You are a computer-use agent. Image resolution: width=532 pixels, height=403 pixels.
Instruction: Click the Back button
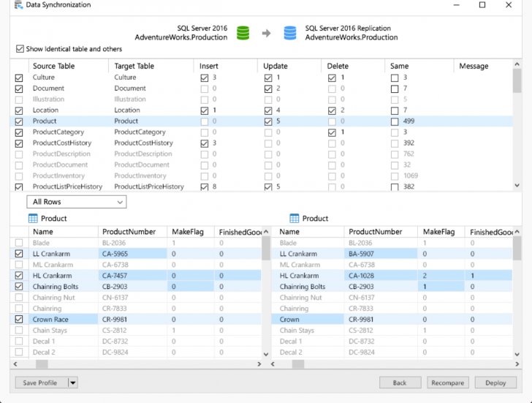pyautogui.click(x=400, y=383)
